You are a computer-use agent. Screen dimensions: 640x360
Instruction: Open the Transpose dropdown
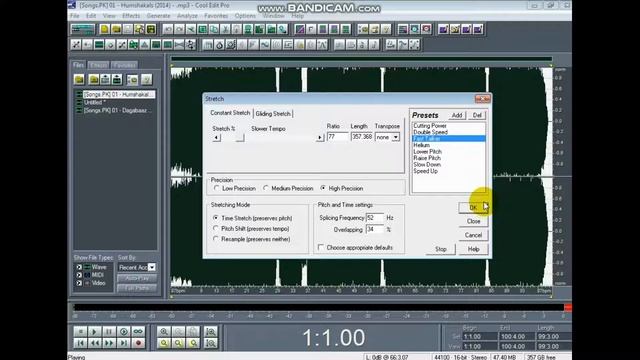pos(396,138)
